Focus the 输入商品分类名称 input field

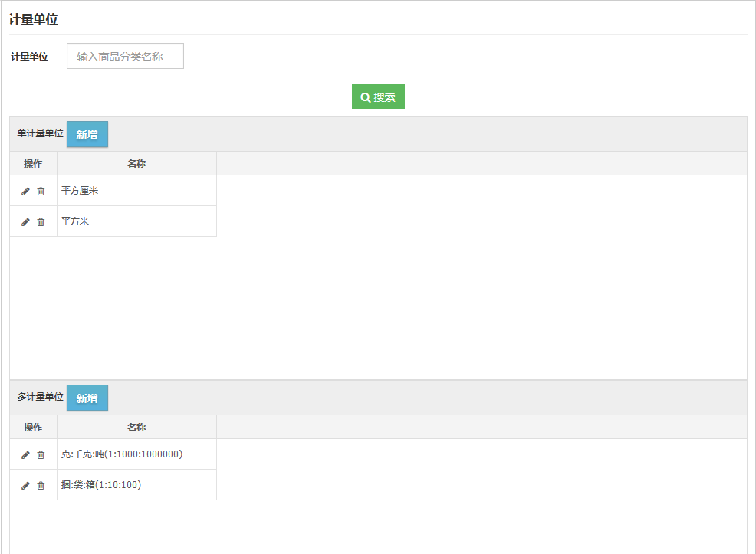125,57
